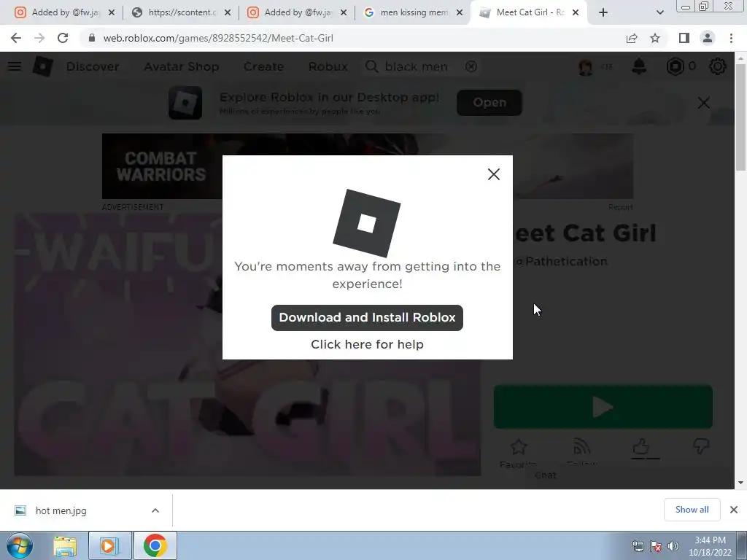The image size is (747, 560).
Task: Open the notifications bell
Action: [639, 66]
